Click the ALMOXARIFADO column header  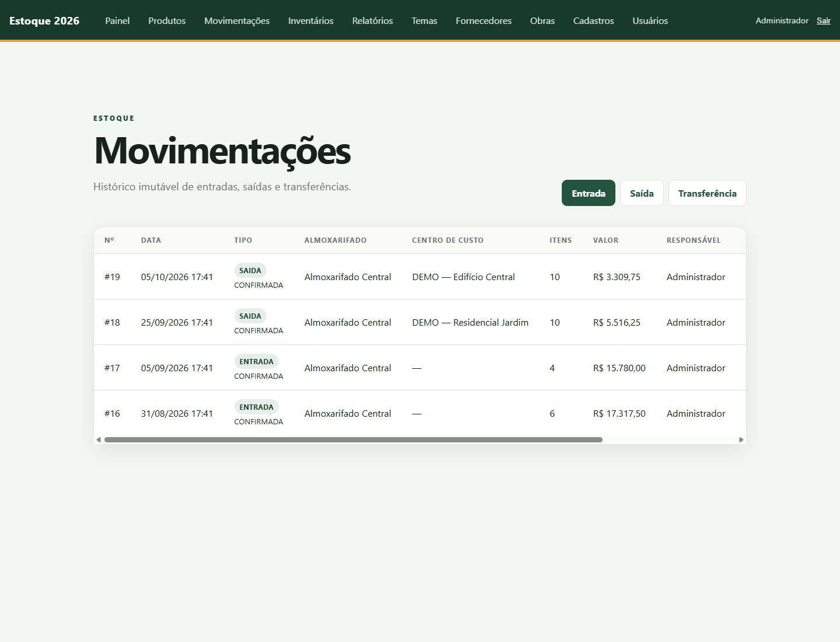pyautogui.click(x=335, y=240)
